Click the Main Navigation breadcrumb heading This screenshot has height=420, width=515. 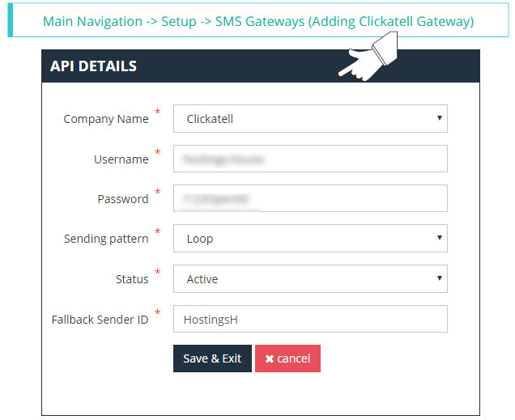(258, 22)
